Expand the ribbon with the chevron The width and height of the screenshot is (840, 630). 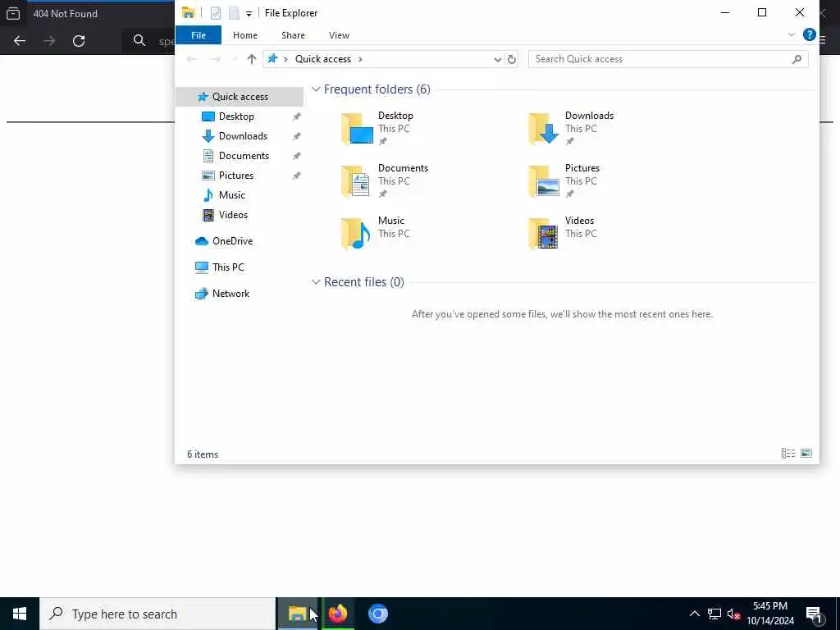click(792, 35)
